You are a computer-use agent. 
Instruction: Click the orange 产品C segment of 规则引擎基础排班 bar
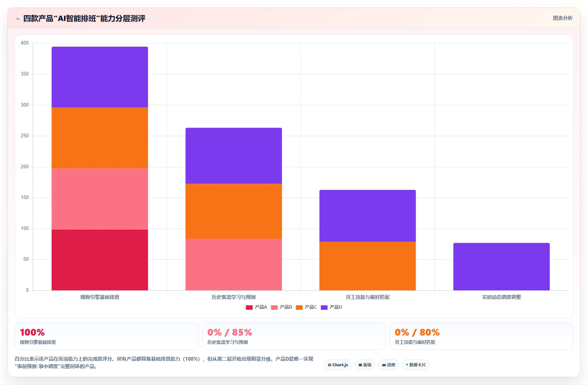point(100,138)
